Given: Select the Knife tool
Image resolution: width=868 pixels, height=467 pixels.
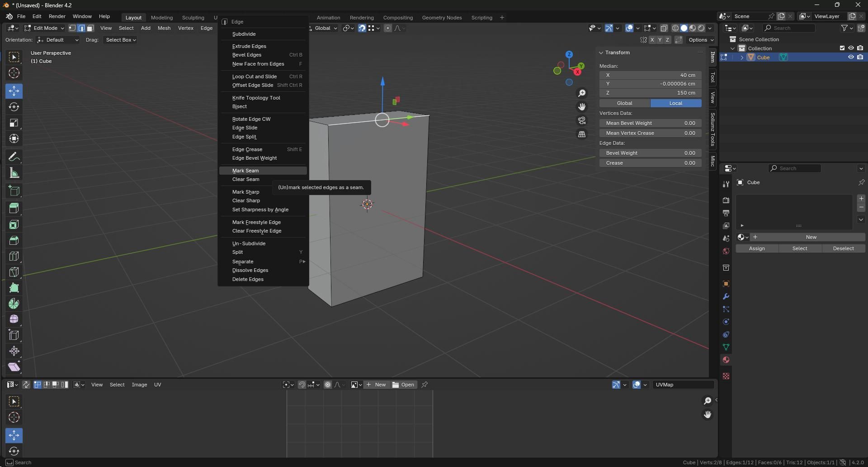Looking at the screenshot, I should pos(14,272).
